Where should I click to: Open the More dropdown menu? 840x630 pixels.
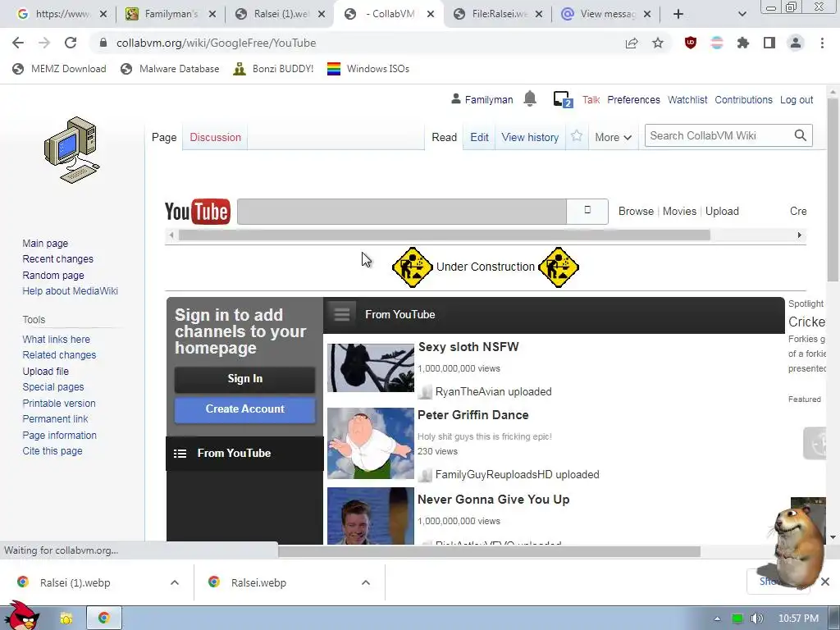(613, 137)
